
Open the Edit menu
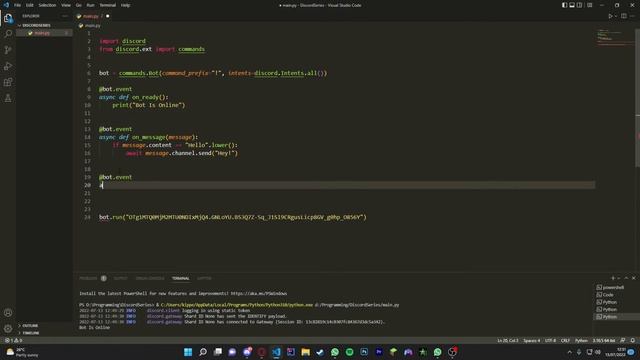pyautogui.click(x=30, y=5)
